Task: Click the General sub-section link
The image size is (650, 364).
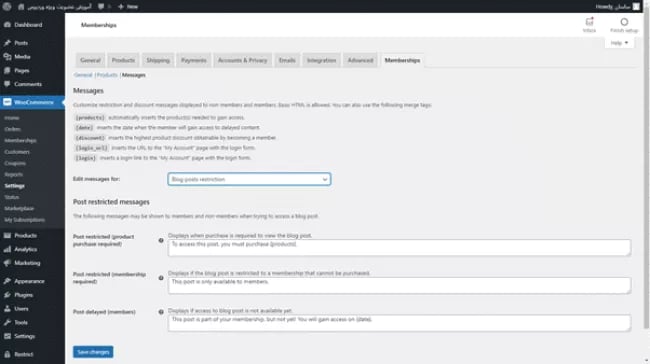Action: pyautogui.click(x=83, y=75)
